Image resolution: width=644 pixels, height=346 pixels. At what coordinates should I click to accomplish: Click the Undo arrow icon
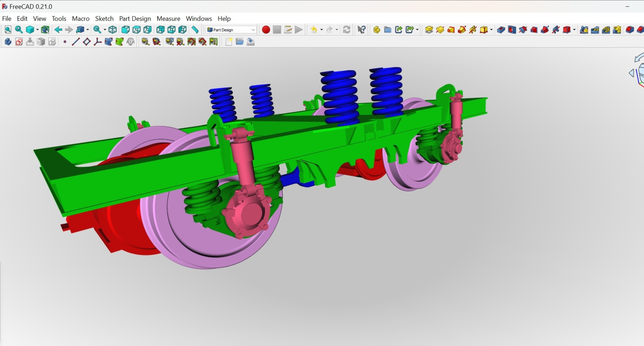click(314, 30)
